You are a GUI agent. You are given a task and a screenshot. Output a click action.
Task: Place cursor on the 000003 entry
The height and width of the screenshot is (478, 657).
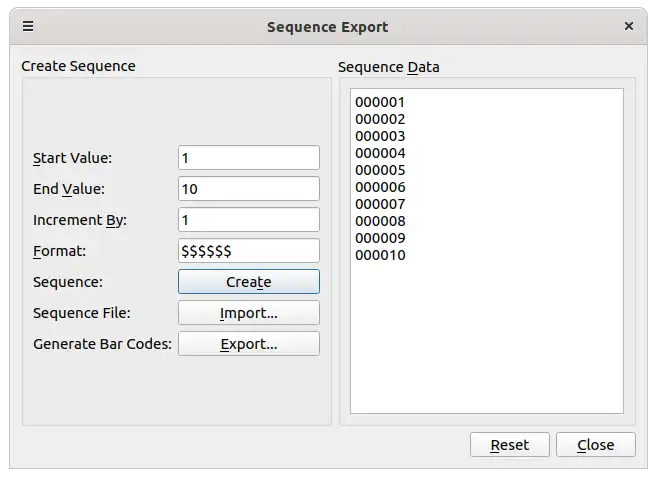pyautogui.click(x=380, y=136)
